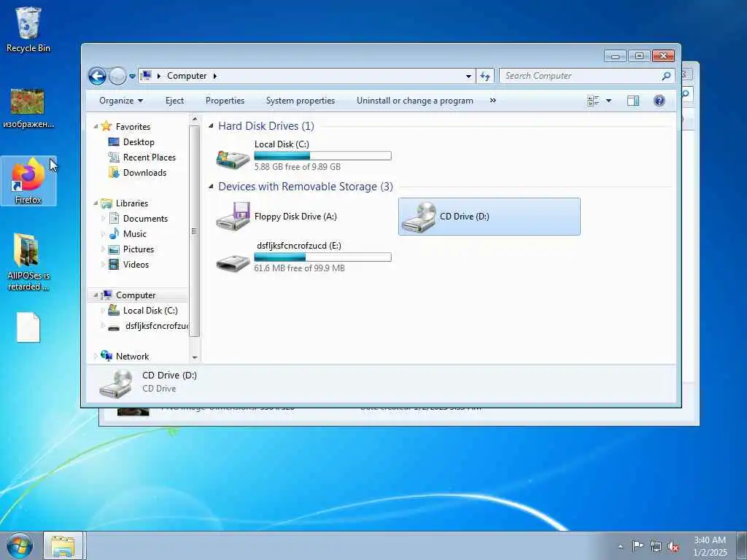Open the Music library

click(134, 234)
